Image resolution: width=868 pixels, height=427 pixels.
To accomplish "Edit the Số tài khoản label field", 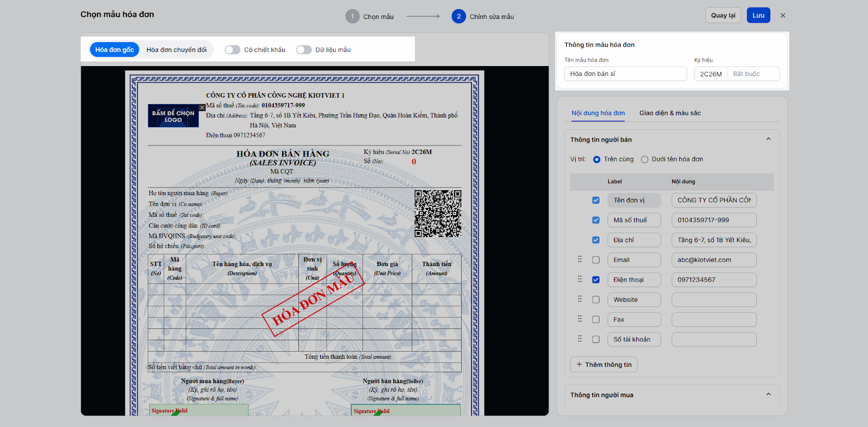I will coord(634,339).
